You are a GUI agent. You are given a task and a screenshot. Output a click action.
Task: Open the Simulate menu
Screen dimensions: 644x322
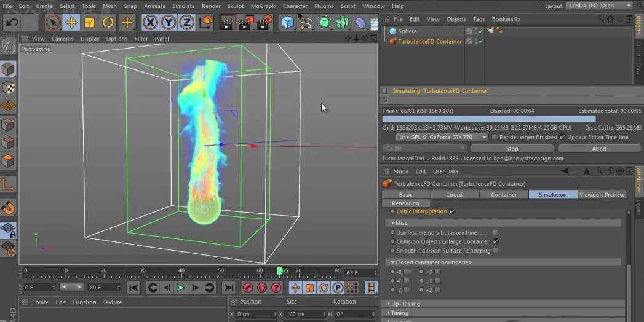pos(183,6)
